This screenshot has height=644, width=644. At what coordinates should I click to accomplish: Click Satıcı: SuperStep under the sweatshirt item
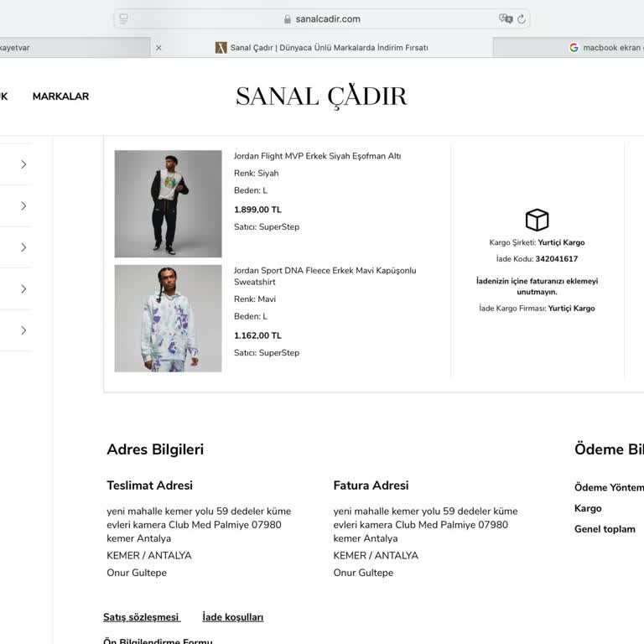(267, 353)
